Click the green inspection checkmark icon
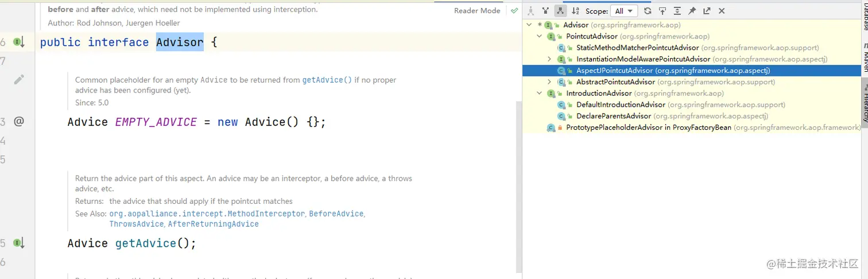868x279 pixels. [x=514, y=11]
